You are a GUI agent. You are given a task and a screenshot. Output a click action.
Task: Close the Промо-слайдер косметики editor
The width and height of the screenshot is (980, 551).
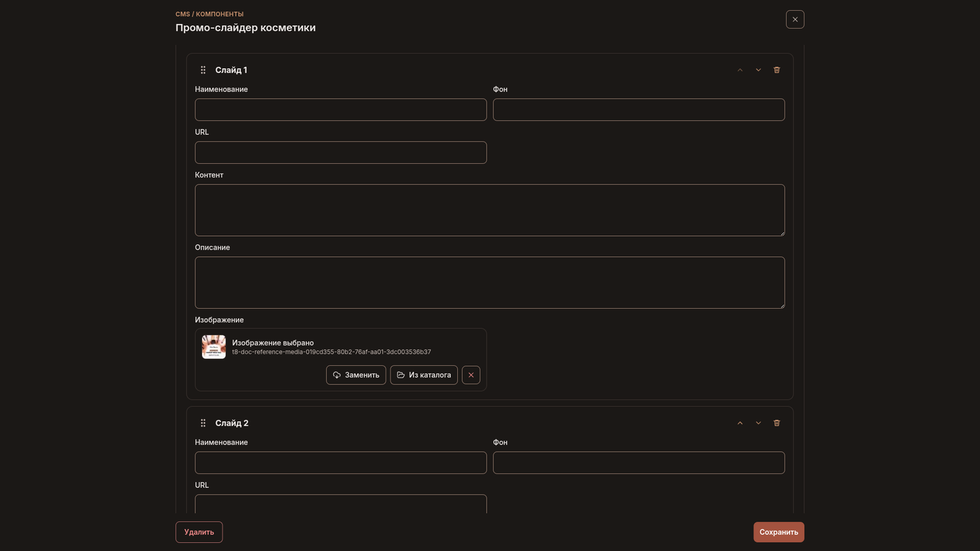795,19
